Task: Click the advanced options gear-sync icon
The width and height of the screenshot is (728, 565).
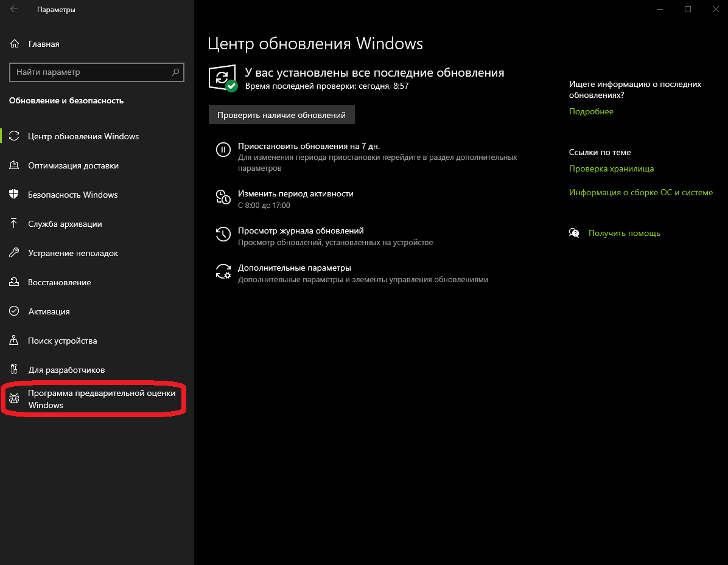Action: (x=223, y=271)
